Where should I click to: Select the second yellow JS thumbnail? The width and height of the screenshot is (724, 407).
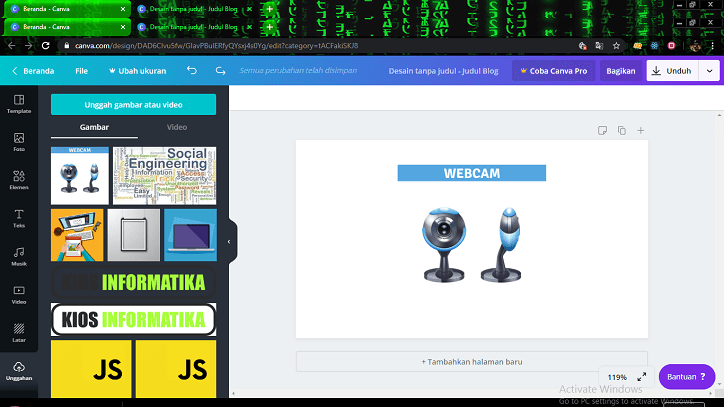[x=176, y=369]
